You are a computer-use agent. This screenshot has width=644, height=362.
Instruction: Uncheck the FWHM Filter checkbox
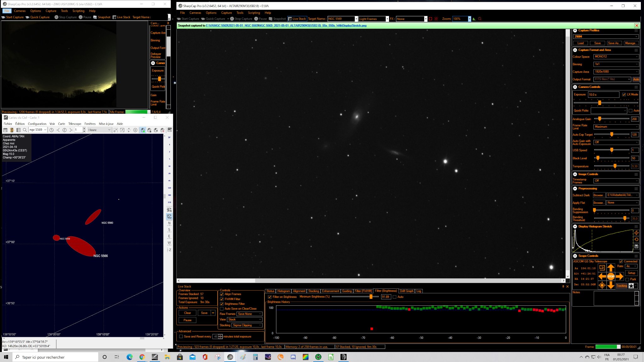(222, 299)
